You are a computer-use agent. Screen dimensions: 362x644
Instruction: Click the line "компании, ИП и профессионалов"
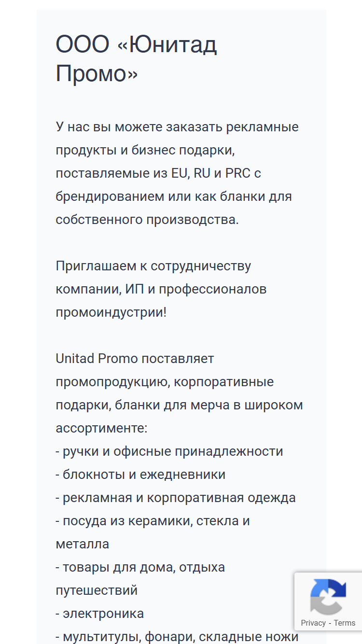[x=161, y=289]
